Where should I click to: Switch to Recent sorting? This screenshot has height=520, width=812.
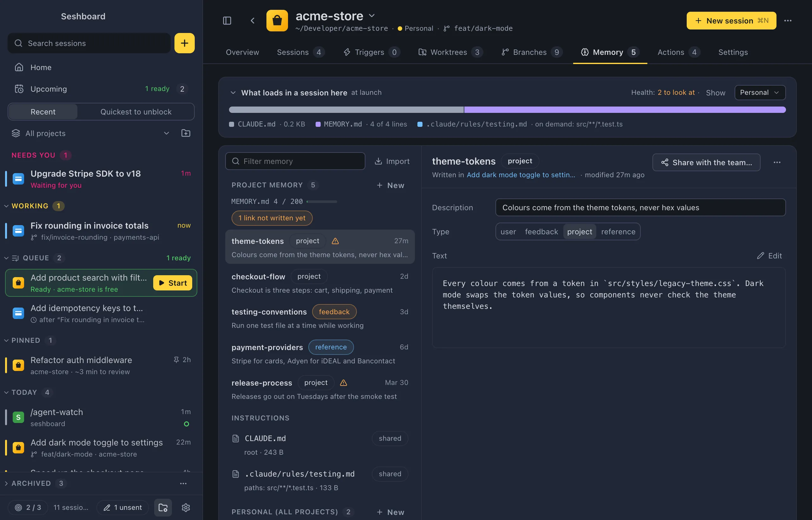[43, 111]
